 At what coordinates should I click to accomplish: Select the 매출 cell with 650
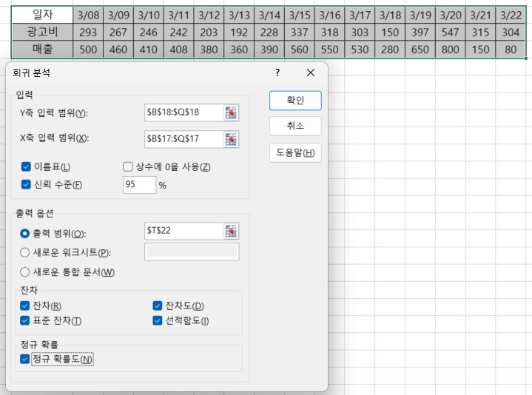click(x=420, y=50)
